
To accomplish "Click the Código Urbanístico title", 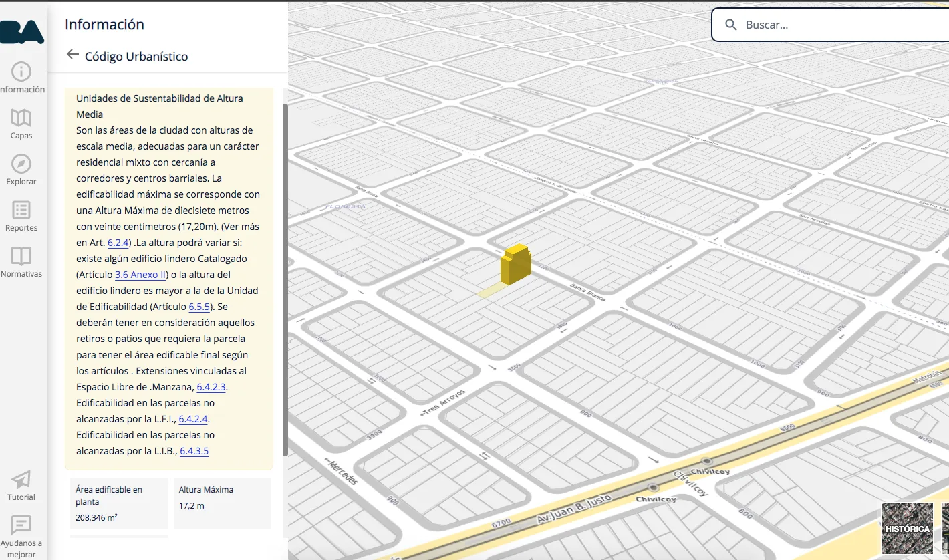I will (x=136, y=57).
